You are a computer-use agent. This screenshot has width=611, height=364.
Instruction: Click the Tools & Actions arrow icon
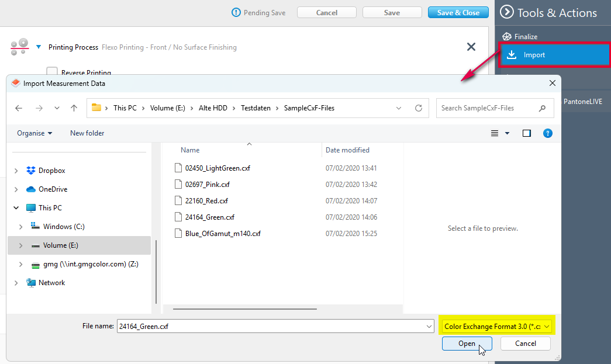507,12
